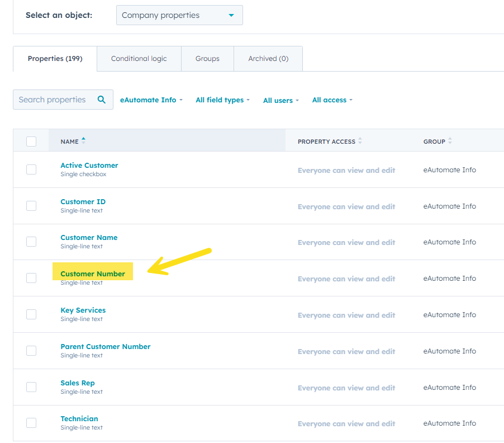Open the All field types filter

click(223, 100)
